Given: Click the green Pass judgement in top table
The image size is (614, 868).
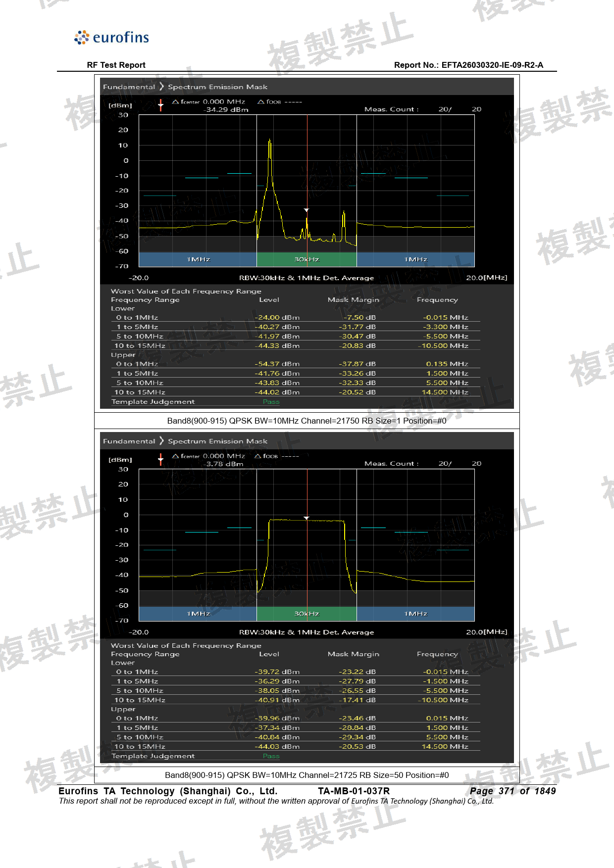Looking at the screenshot, I should coord(271,402).
